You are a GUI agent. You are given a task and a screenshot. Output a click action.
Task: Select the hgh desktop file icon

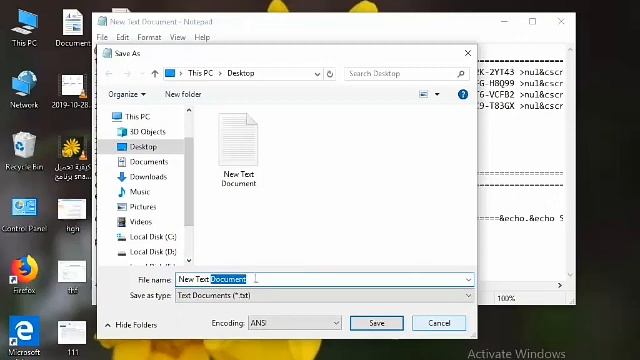(x=72, y=216)
